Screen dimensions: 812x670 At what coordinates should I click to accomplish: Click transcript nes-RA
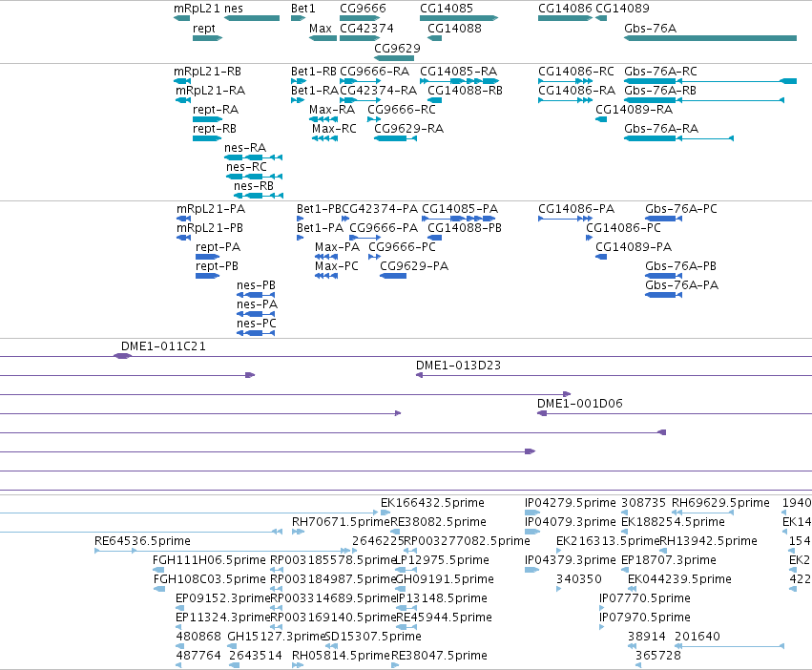coord(245,148)
